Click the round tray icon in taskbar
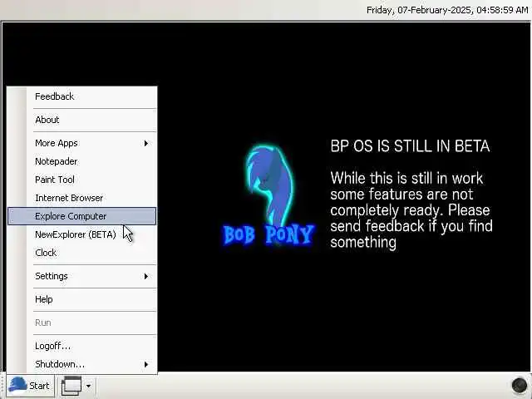This screenshot has height=399, width=532. (x=519, y=386)
